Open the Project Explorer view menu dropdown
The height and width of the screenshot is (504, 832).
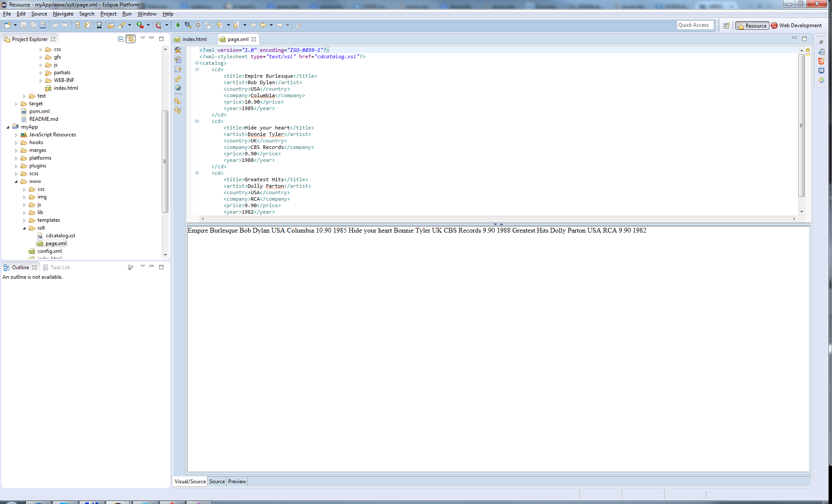tap(143, 38)
